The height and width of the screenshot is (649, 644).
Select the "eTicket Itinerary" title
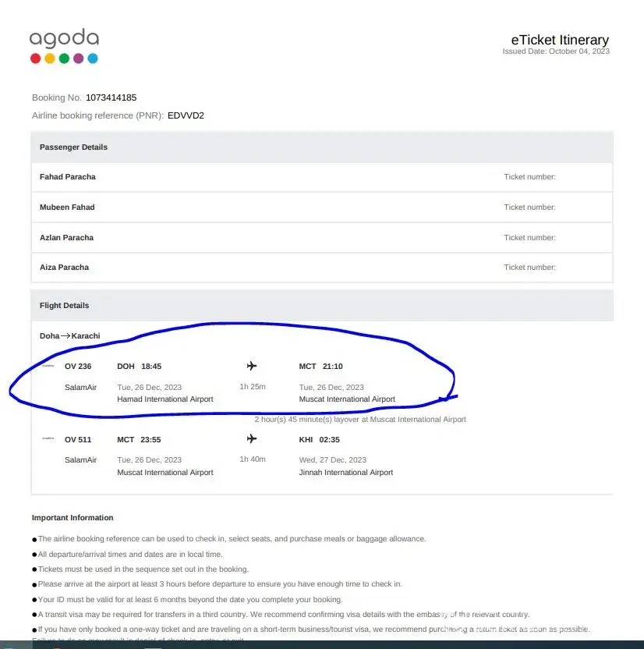[560, 40]
